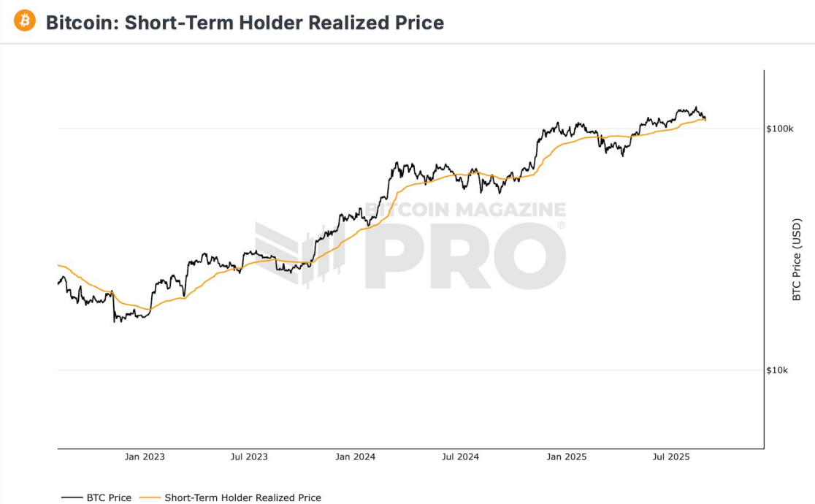Viewport: 815px width, 504px height.
Task: Select the Jan 2025 x-axis label
Action: pos(567,457)
